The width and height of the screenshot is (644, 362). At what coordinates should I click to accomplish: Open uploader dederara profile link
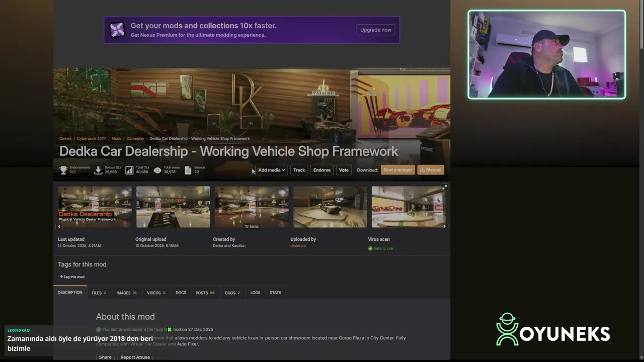click(298, 246)
